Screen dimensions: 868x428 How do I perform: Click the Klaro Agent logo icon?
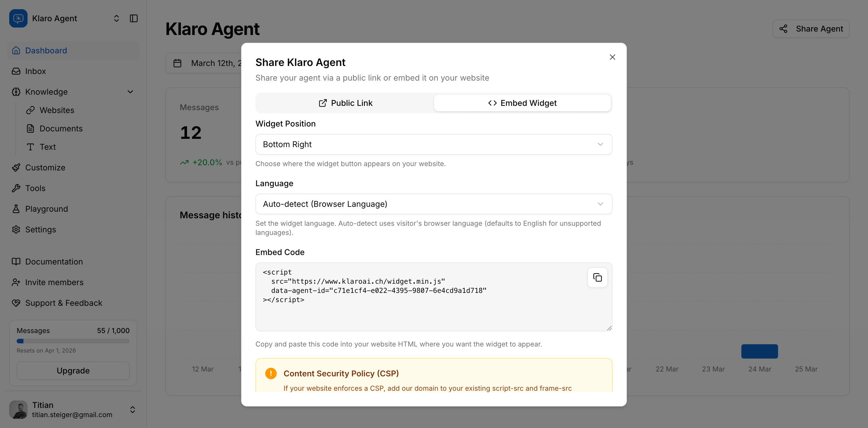(x=18, y=18)
